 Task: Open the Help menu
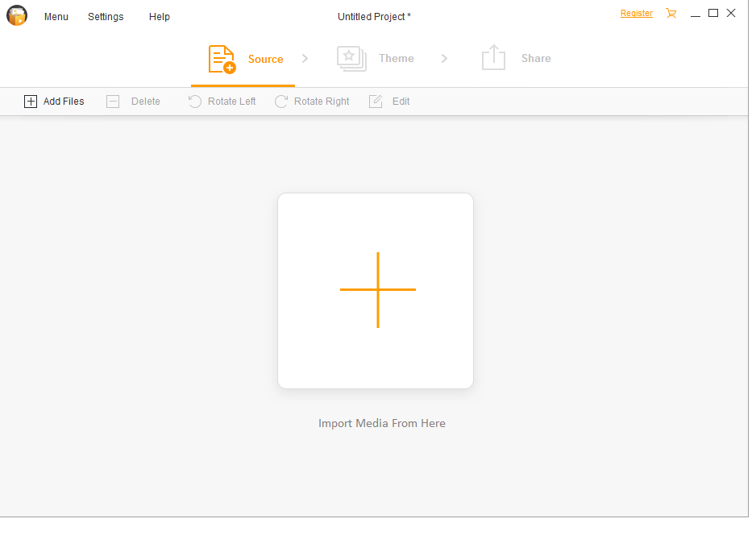point(159,16)
